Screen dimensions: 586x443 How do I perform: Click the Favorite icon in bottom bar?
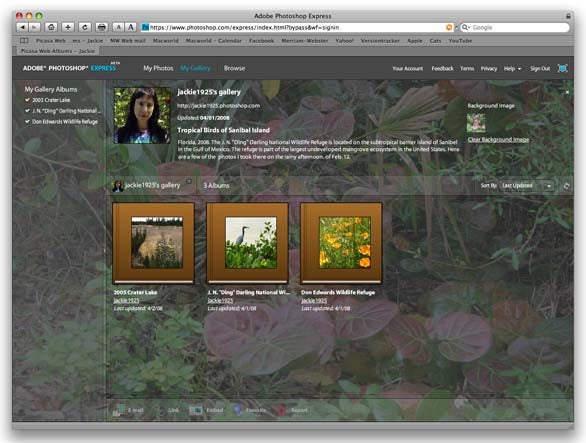(x=238, y=410)
